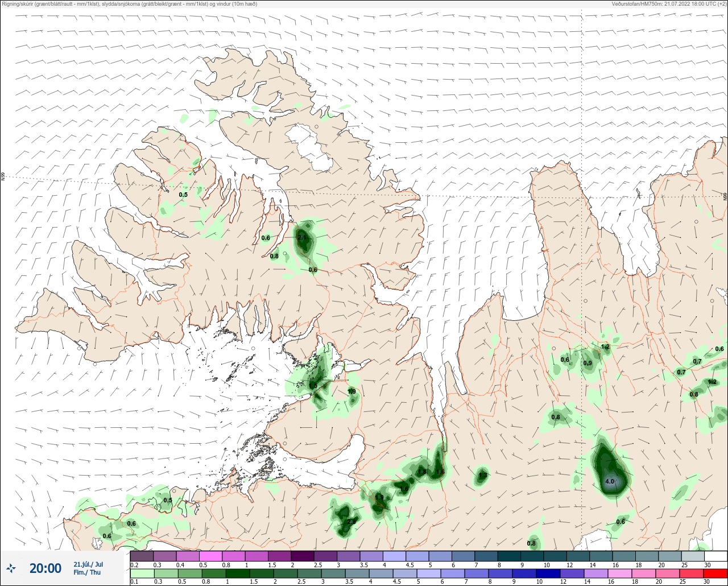The width and height of the screenshot is (728, 586).
Task: Click the N99 latitude label on the left edge
Action: pyautogui.click(x=3, y=176)
